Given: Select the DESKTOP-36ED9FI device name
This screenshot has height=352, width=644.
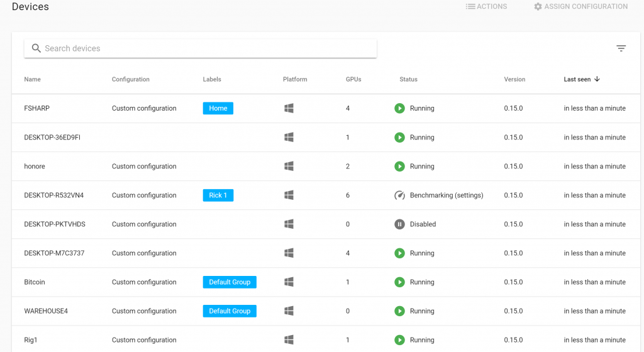Looking at the screenshot, I should pyautogui.click(x=52, y=138).
